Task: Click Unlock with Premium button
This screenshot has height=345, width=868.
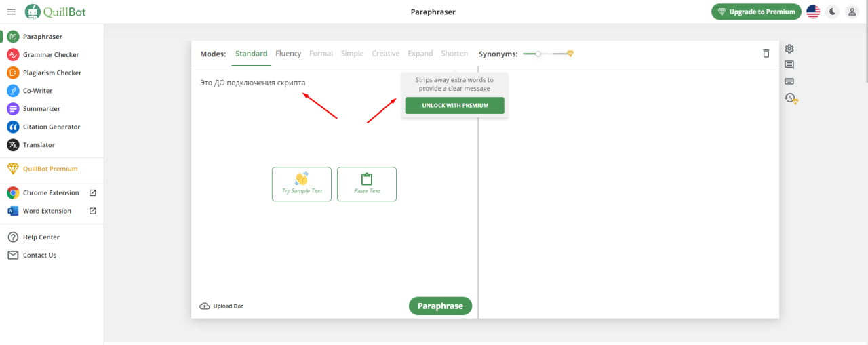Action: [x=454, y=106]
